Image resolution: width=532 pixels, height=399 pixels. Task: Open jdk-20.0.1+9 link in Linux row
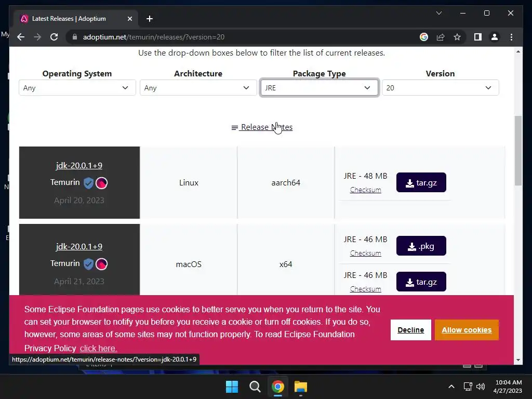pos(79,165)
